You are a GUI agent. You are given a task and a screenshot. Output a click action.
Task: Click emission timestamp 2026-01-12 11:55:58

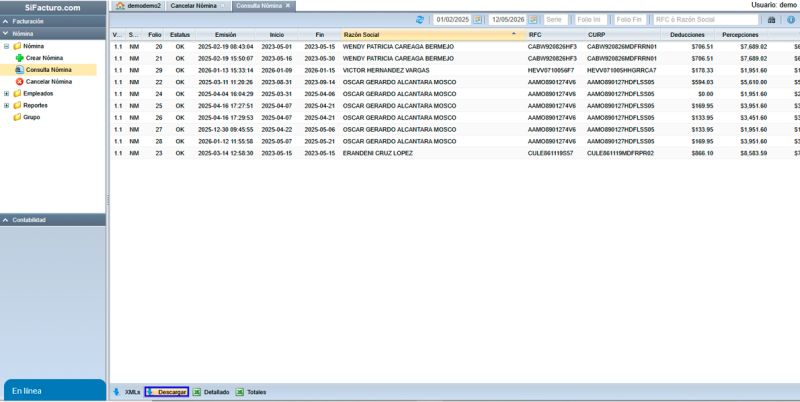[x=226, y=141]
